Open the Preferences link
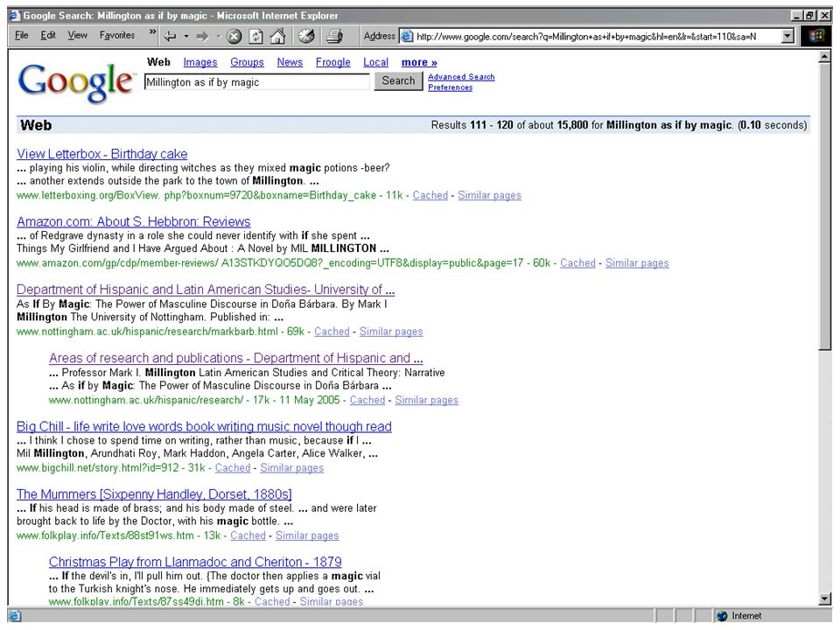This screenshot has width=840, height=630. point(450,87)
